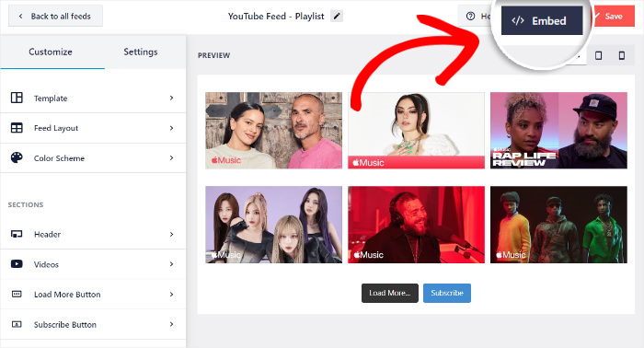Open thumbnail of woman in white outfit
644x348 pixels.
pos(416,131)
